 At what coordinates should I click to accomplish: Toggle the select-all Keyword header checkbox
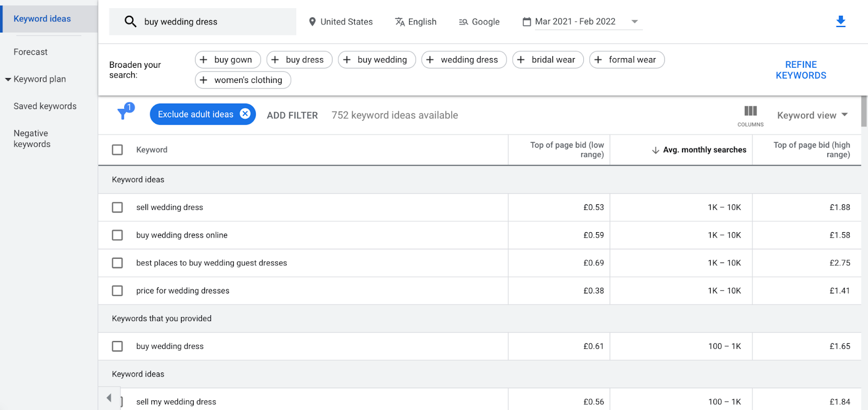117,150
